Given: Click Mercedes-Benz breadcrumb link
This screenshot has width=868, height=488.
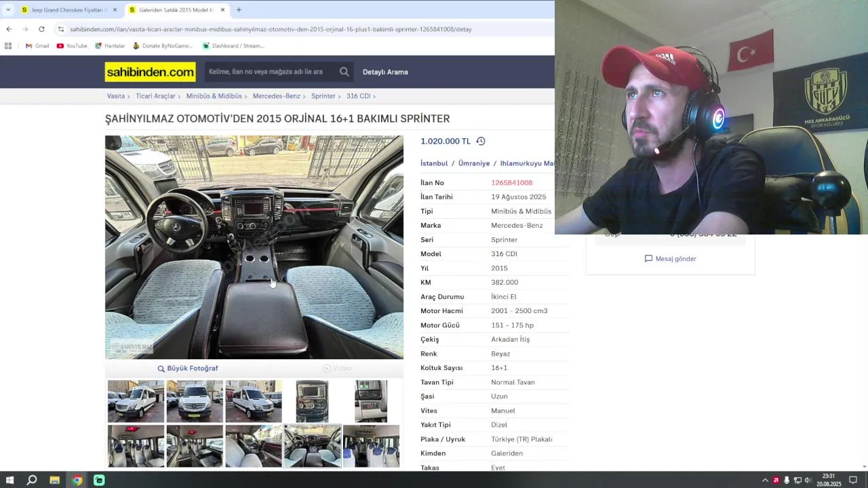Looking at the screenshot, I should pyautogui.click(x=277, y=96).
